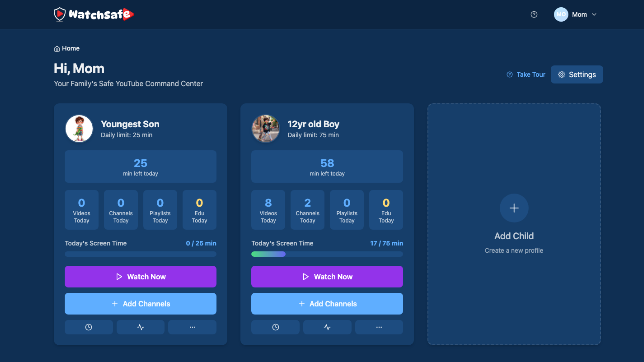Click the 12yr old Boy name heading

(313, 124)
